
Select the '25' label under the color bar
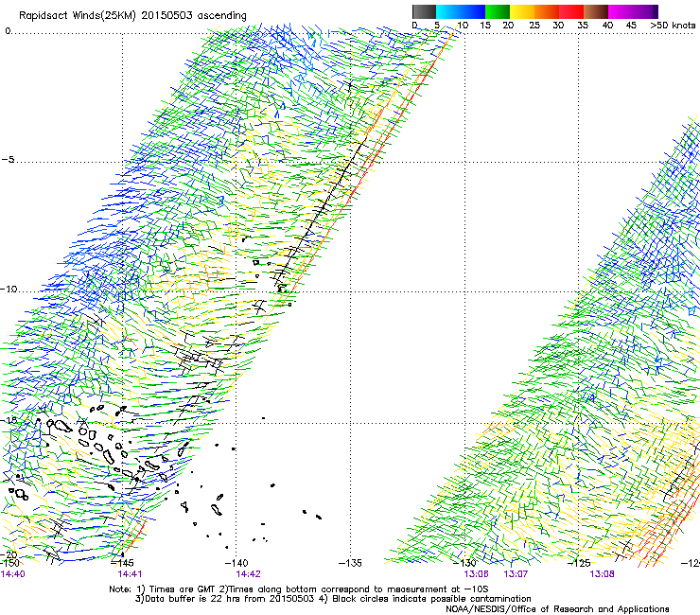click(534, 26)
